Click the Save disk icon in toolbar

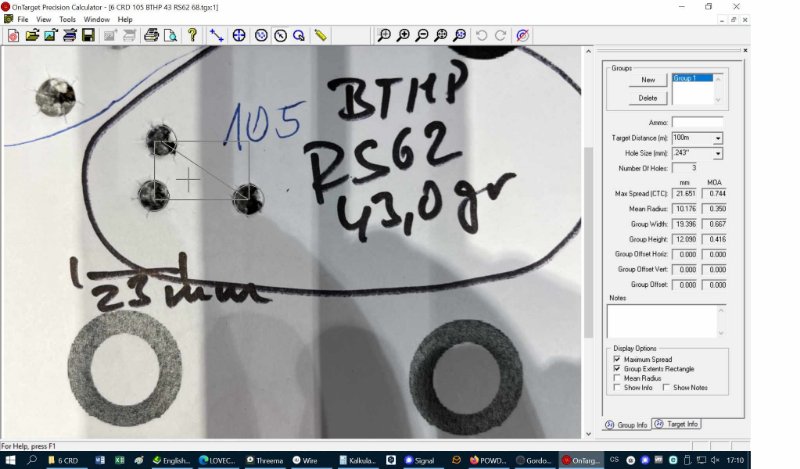[x=88, y=35]
